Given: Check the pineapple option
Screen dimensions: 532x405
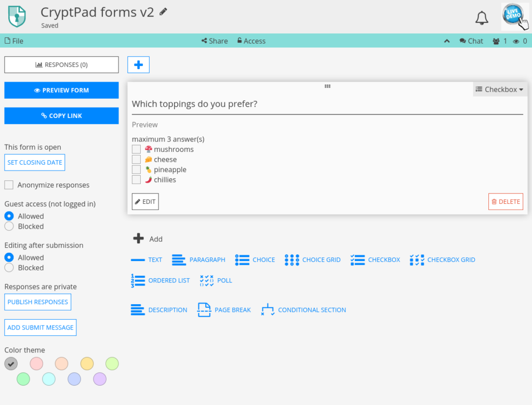Looking at the screenshot, I should pyautogui.click(x=137, y=169).
